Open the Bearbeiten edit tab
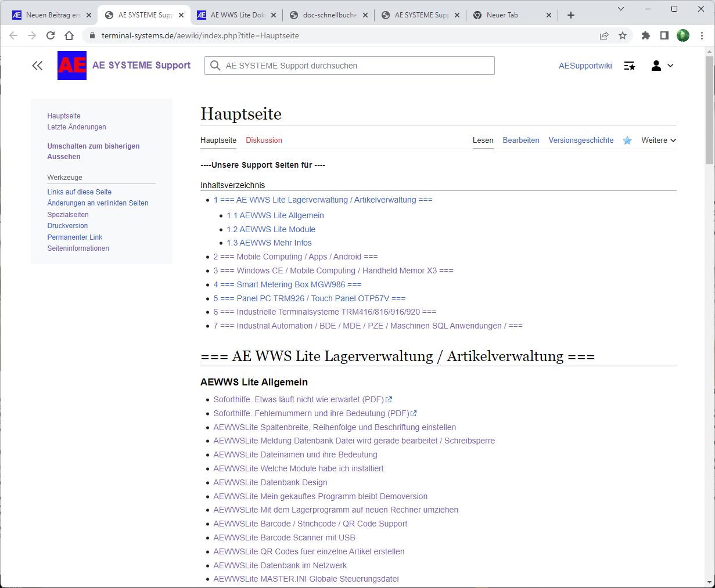The image size is (715, 588). (x=521, y=140)
